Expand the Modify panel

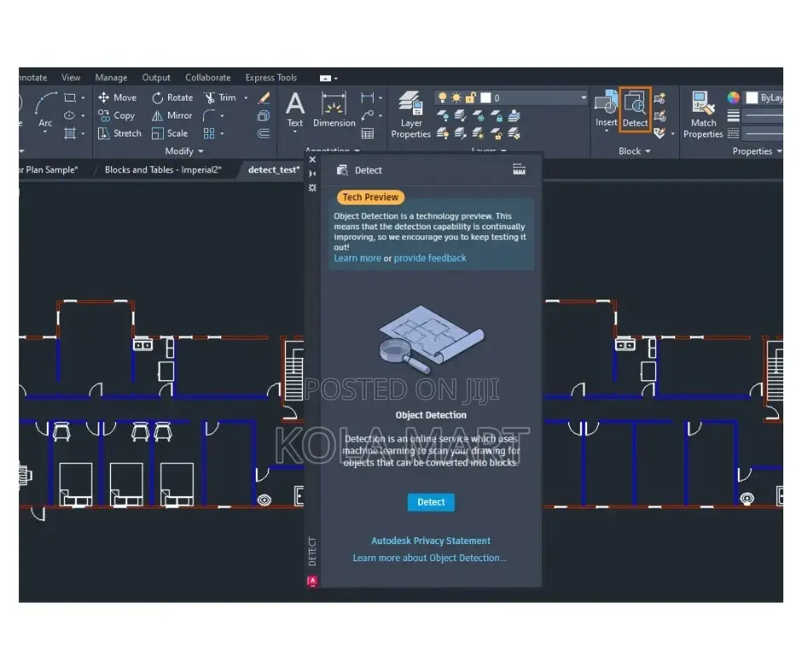(183, 151)
